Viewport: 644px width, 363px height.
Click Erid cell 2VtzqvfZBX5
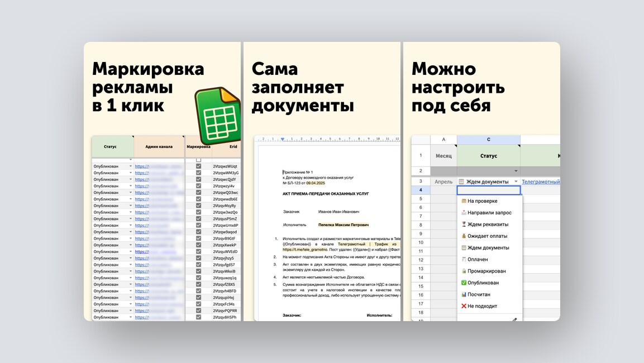click(226, 285)
